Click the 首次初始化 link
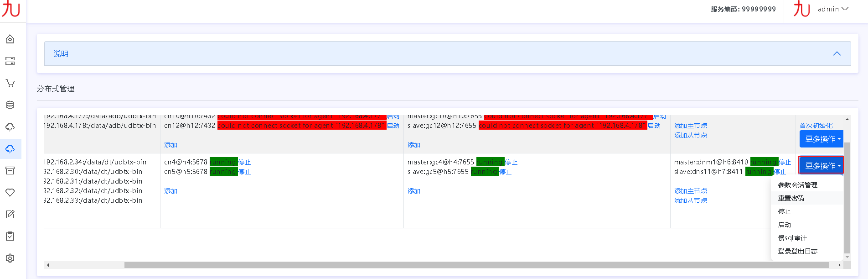Image resolution: width=868 pixels, height=279 pixels. point(816,126)
